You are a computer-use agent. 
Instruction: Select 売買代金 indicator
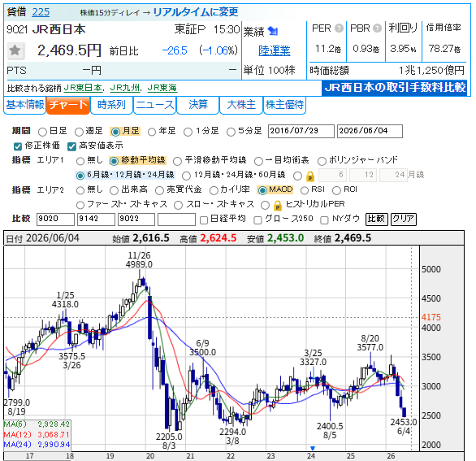coord(159,190)
